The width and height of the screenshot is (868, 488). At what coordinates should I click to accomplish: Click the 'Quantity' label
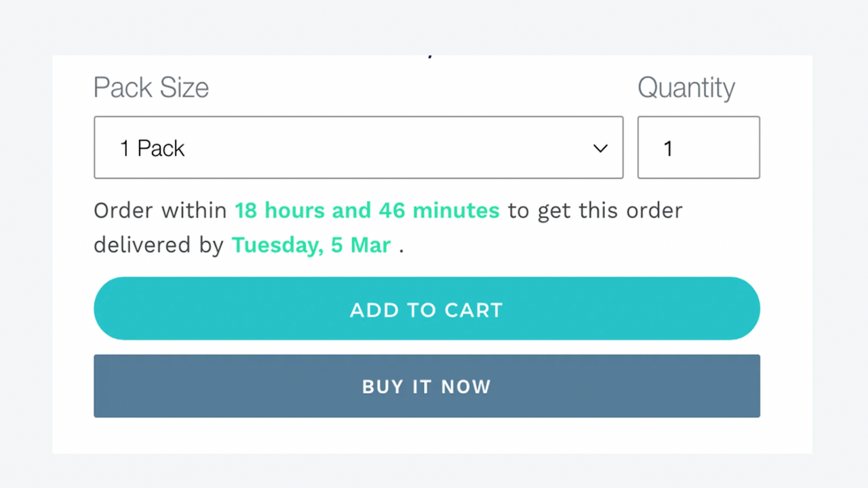point(686,88)
